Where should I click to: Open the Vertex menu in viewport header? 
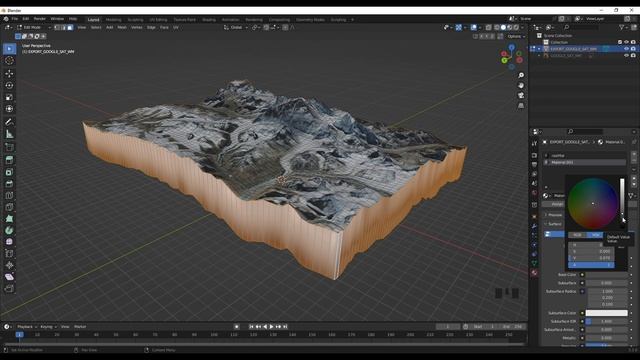pos(136,27)
